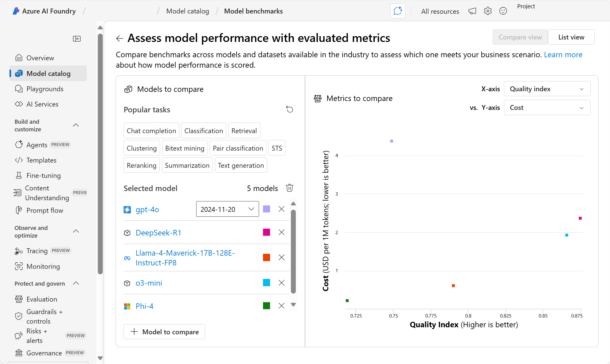
Task: Remove Phi-4 from comparison
Action: [281, 306]
